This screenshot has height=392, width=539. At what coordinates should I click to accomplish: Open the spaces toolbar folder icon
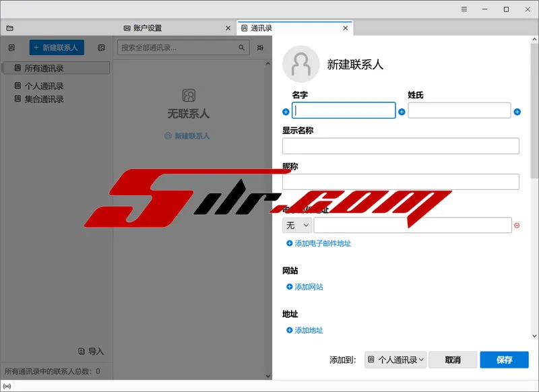click(x=10, y=28)
